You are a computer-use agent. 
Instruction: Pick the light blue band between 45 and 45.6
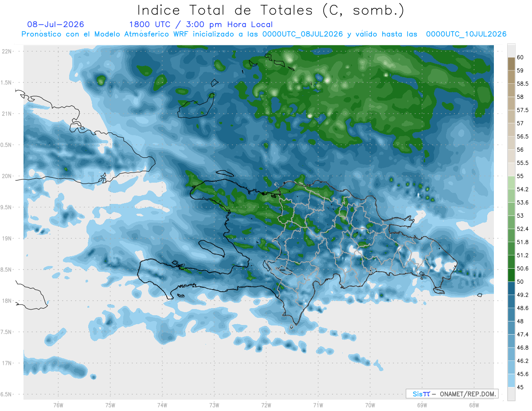[x=511, y=380]
